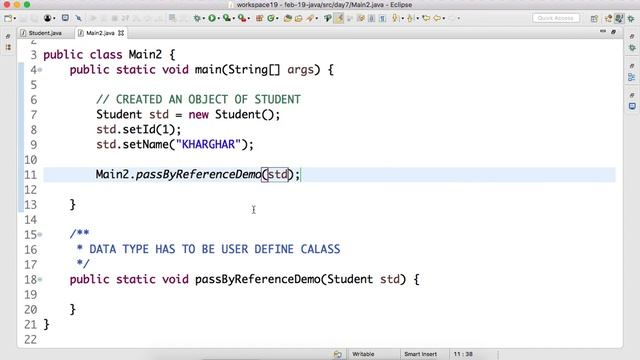640x360 pixels.
Task: Toggle Show Whitespace Characters button
Action: click(x=382, y=18)
